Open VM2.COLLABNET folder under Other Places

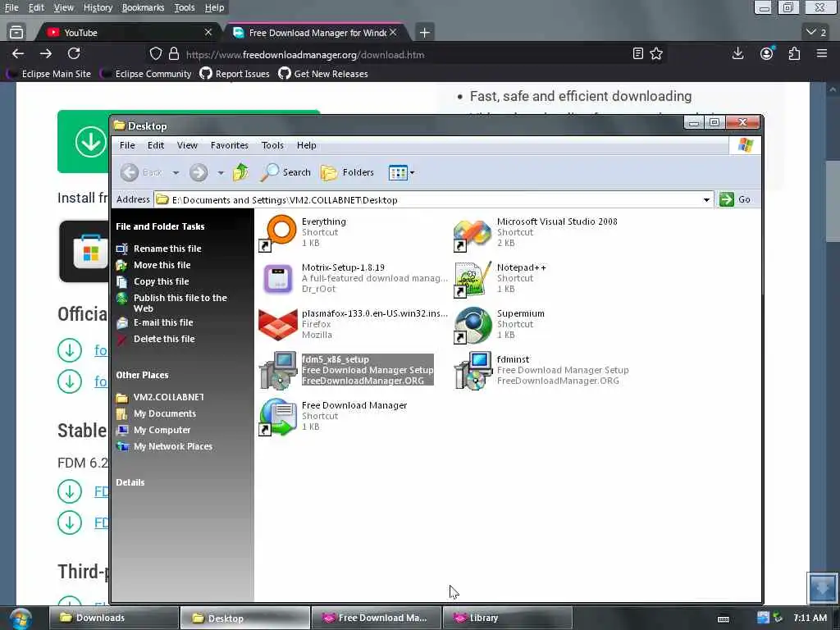(x=168, y=398)
